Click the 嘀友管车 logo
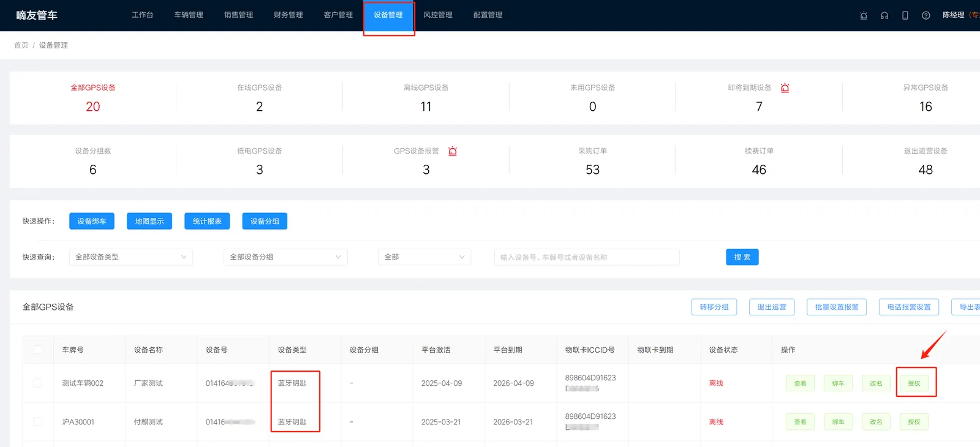Viewport: 980px width, 447px height. pyautogui.click(x=37, y=15)
